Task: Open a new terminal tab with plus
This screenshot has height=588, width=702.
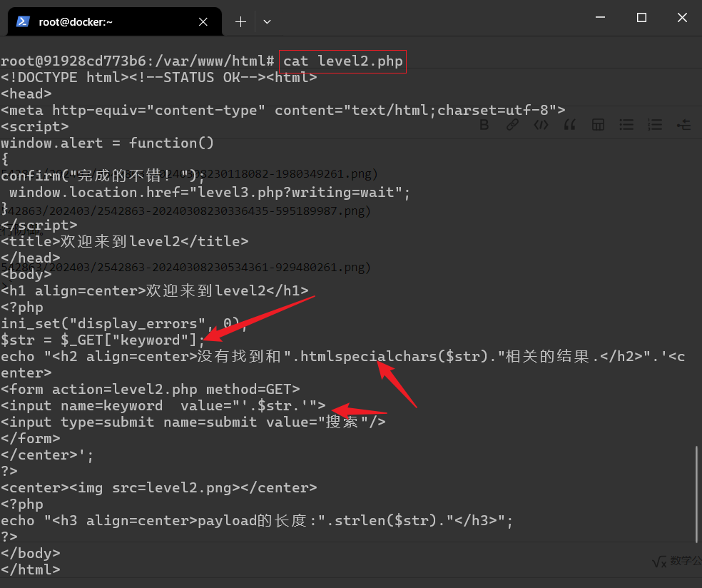Action: tap(240, 21)
